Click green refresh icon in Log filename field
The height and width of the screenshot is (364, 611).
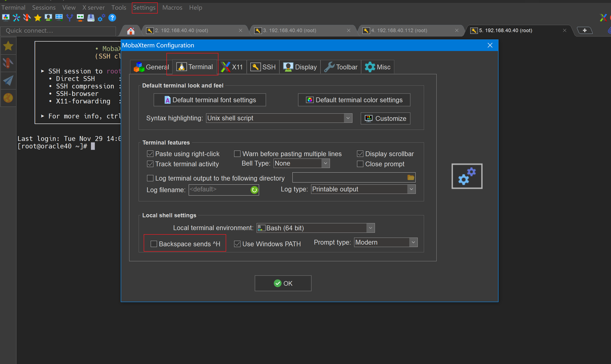point(254,190)
